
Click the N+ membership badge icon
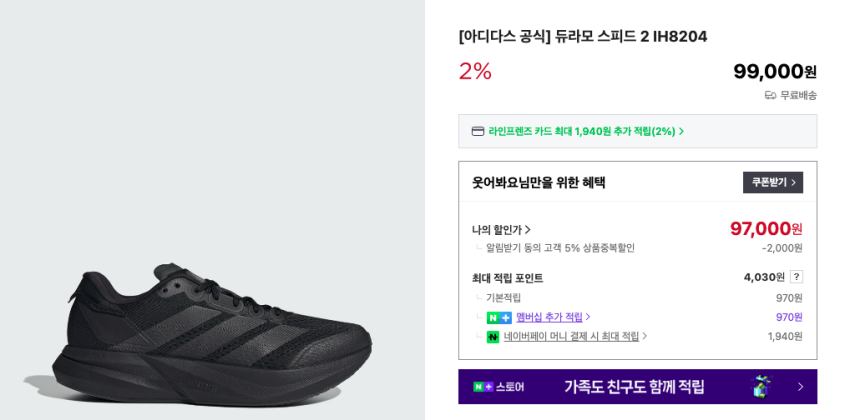click(499, 318)
